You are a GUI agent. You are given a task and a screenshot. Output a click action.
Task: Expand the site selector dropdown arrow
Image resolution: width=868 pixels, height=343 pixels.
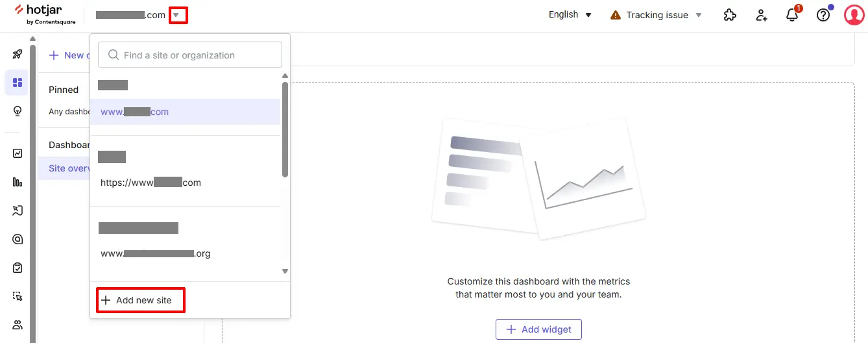pos(176,14)
